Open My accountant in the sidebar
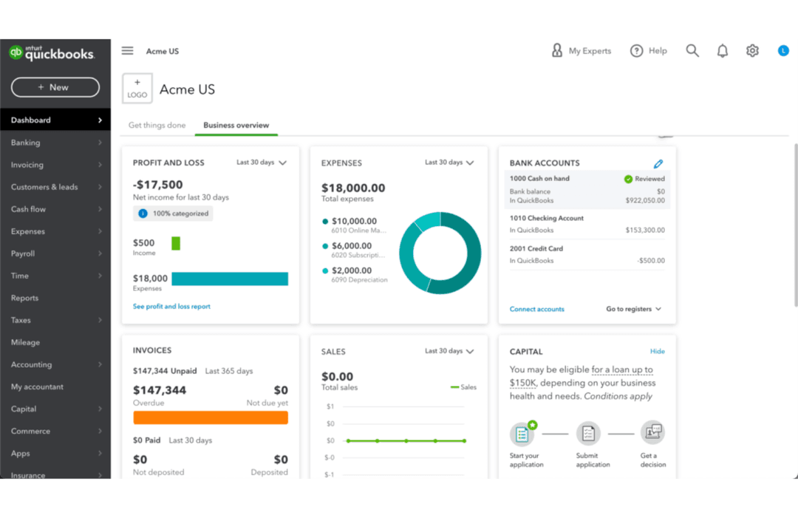 [55, 387]
